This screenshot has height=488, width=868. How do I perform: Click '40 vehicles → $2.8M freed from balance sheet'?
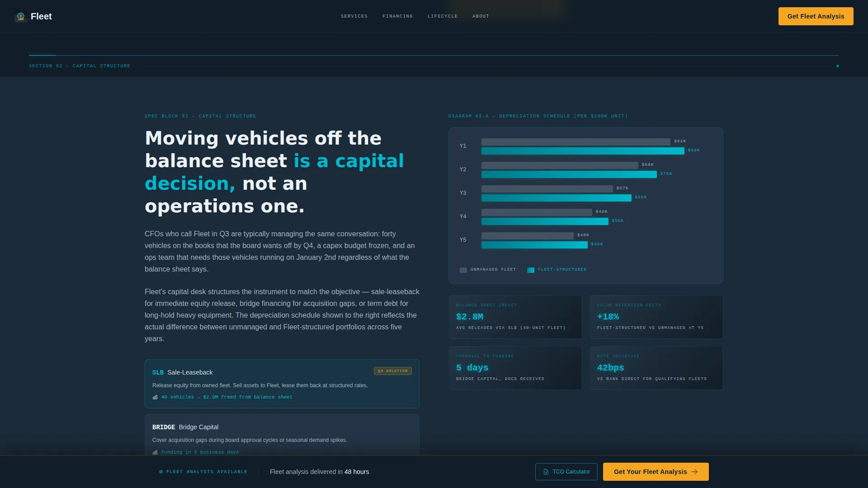(227, 397)
